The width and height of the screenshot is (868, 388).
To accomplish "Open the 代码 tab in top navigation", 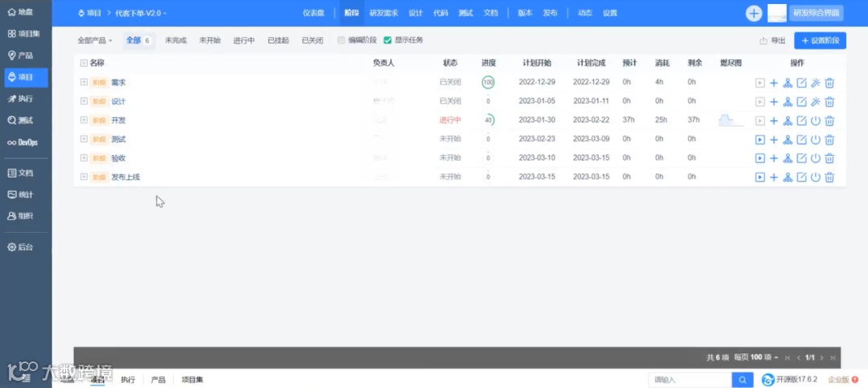I will pos(440,13).
